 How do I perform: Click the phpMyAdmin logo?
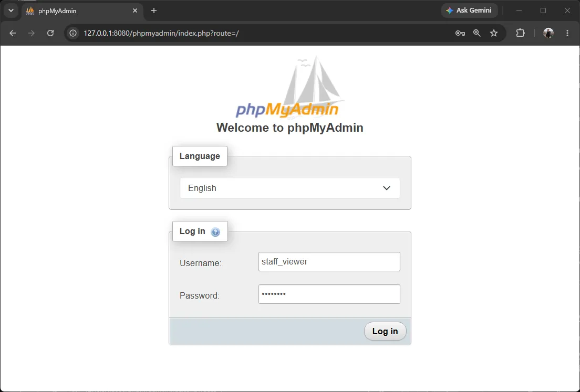(289, 87)
